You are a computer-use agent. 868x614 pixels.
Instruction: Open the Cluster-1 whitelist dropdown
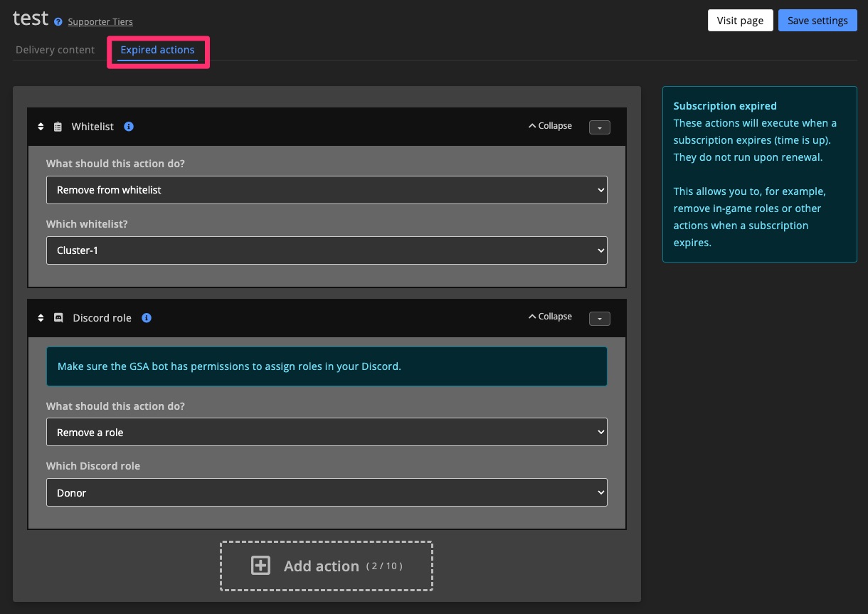327,250
